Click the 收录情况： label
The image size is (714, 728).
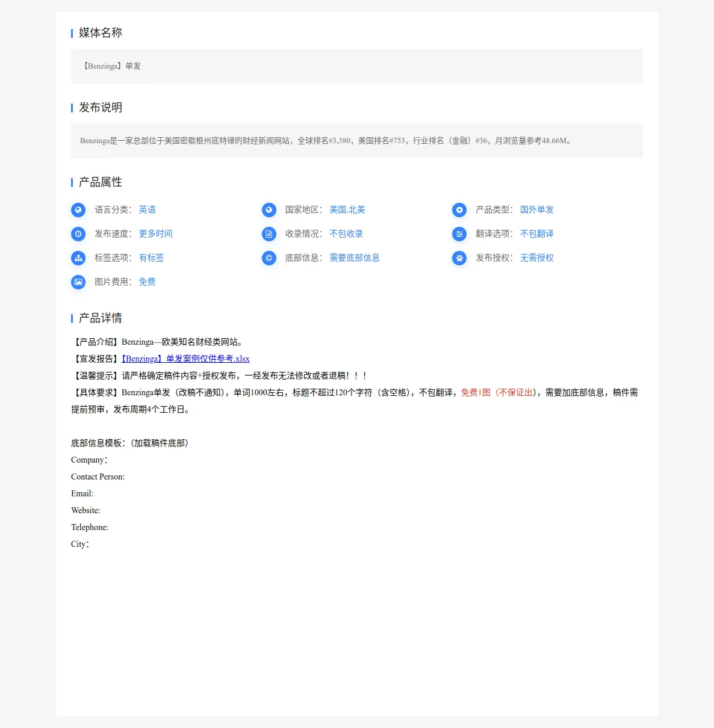coord(304,233)
